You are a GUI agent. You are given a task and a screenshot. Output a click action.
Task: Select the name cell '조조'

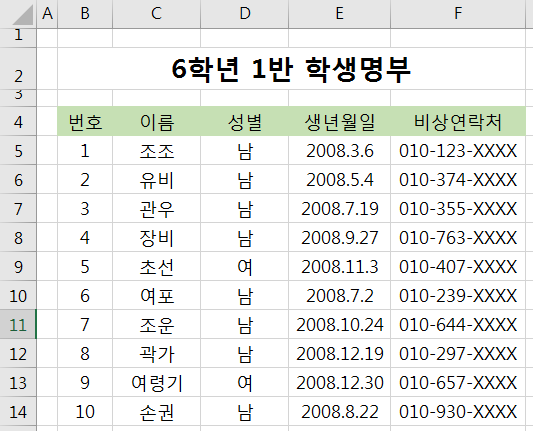coord(156,151)
